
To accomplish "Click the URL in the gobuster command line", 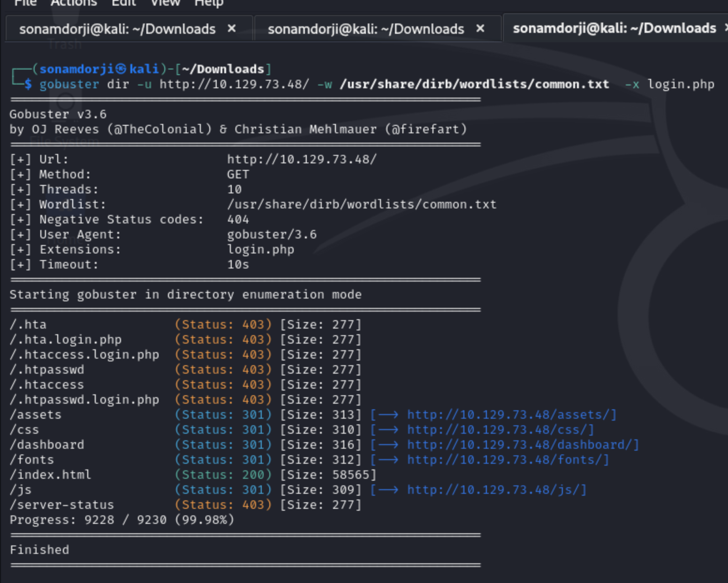I will pos(234,84).
